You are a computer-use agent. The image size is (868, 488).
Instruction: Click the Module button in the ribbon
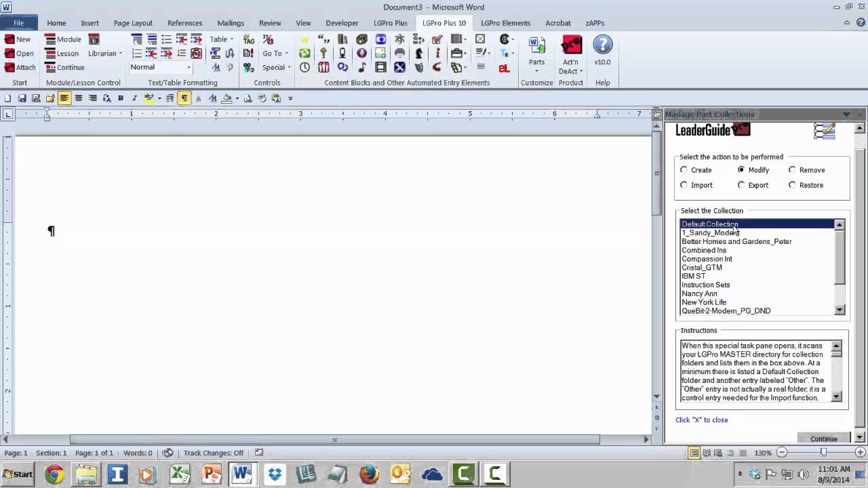(x=63, y=39)
